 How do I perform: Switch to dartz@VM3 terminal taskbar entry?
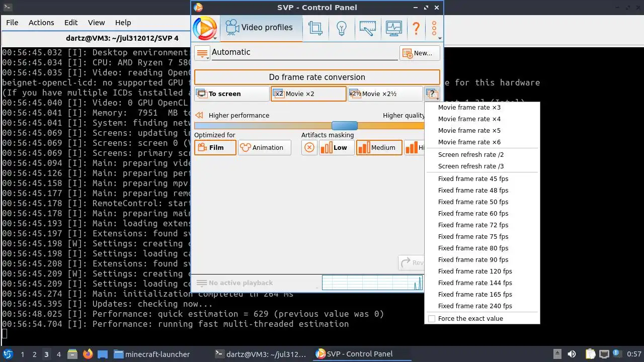261,354
